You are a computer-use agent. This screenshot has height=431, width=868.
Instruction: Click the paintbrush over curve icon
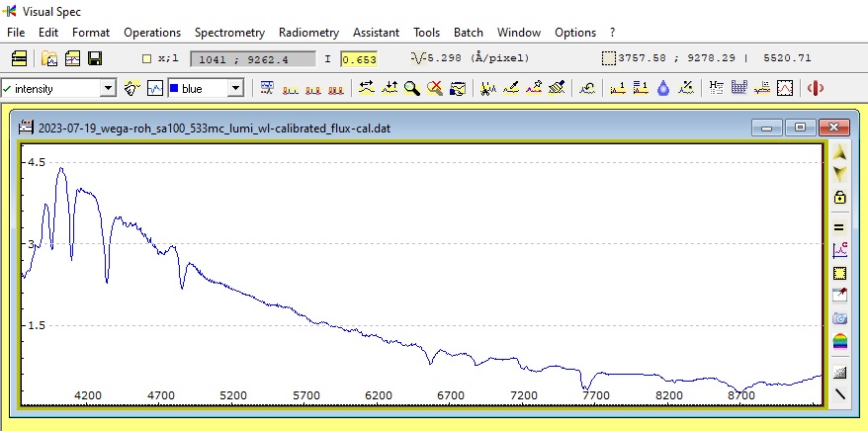click(x=557, y=88)
